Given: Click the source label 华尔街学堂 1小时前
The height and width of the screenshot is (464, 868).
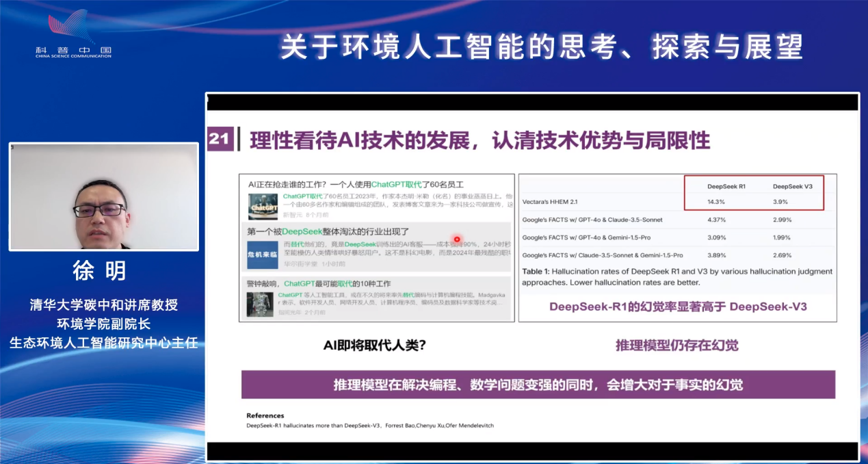Looking at the screenshot, I should click(x=314, y=263).
